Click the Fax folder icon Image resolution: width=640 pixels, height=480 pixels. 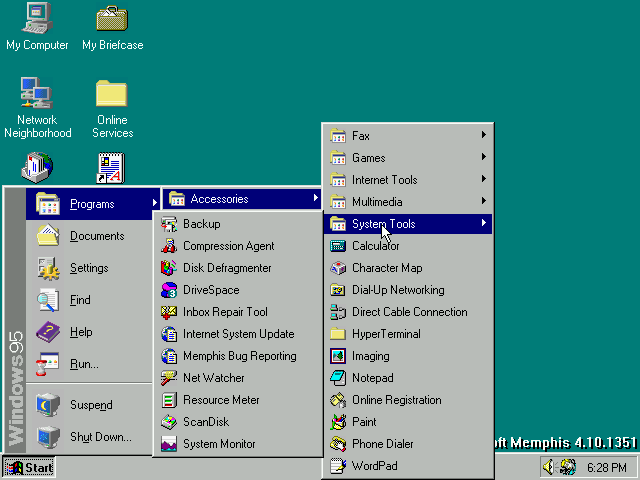(x=338, y=136)
